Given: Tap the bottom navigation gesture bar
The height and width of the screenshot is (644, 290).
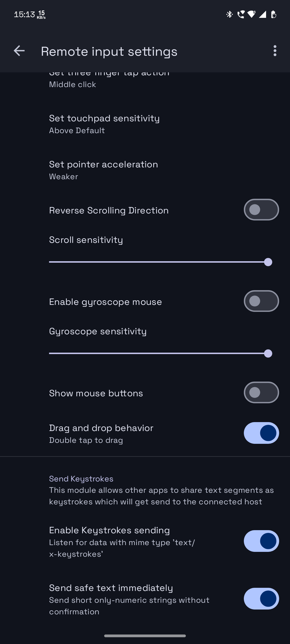Looking at the screenshot, I should (145, 636).
